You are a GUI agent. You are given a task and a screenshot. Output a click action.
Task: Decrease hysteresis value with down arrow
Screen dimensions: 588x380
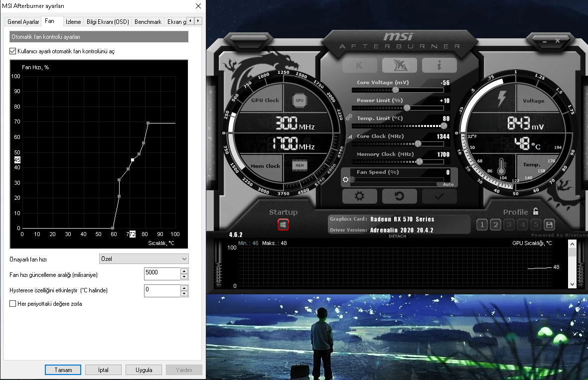click(184, 293)
